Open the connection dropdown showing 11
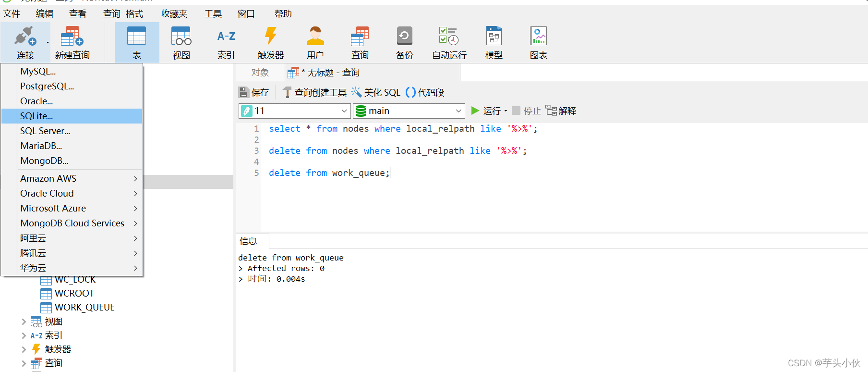This screenshot has height=372, width=868. point(294,111)
